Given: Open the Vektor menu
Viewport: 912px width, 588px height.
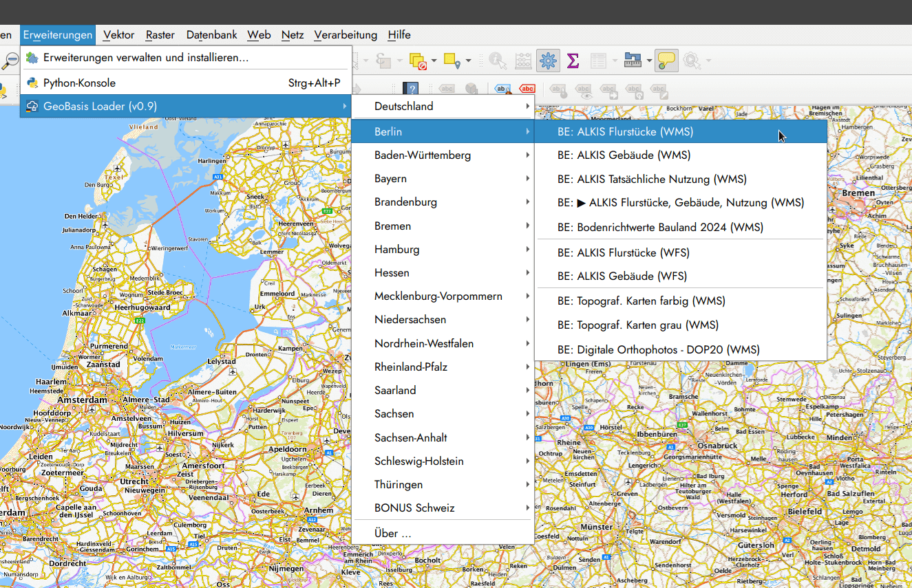Looking at the screenshot, I should [118, 34].
